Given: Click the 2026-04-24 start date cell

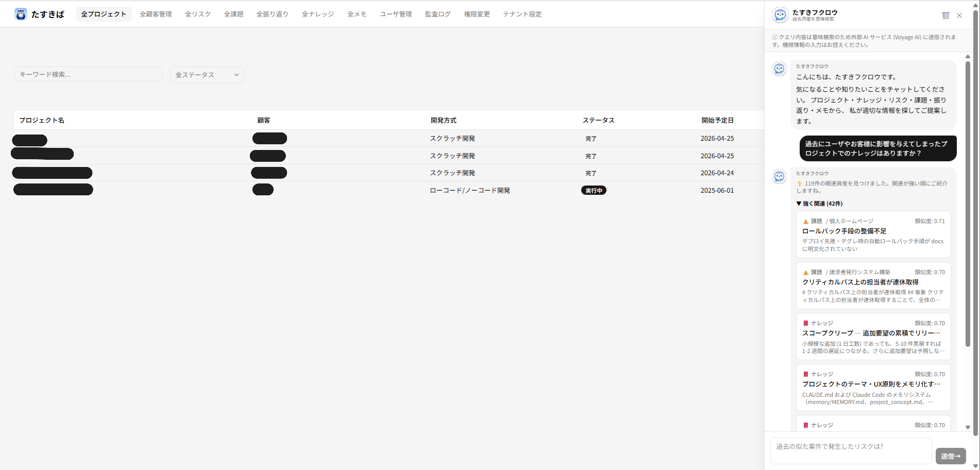Looking at the screenshot, I should coord(717,173).
